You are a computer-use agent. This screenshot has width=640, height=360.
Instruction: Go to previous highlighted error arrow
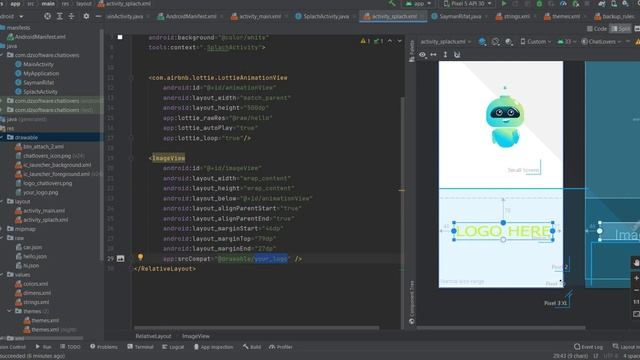(x=390, y=41)
